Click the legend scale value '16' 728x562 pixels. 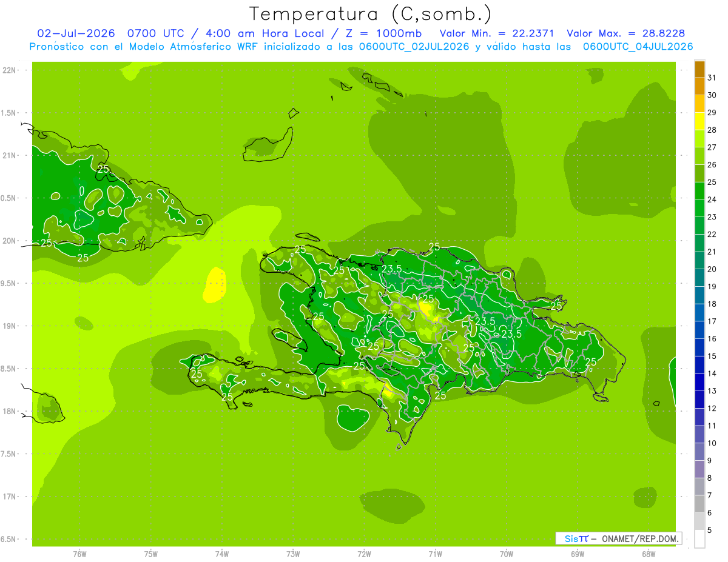[712, 338]
